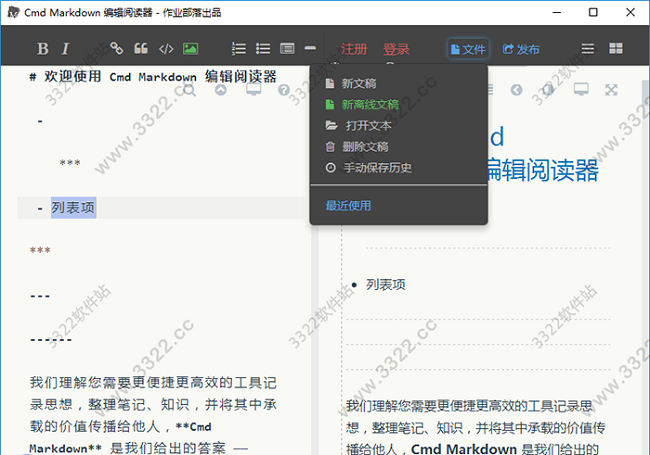Open help with question mark icon
This screenshot has height=455, width=650.
pos(284,90)
